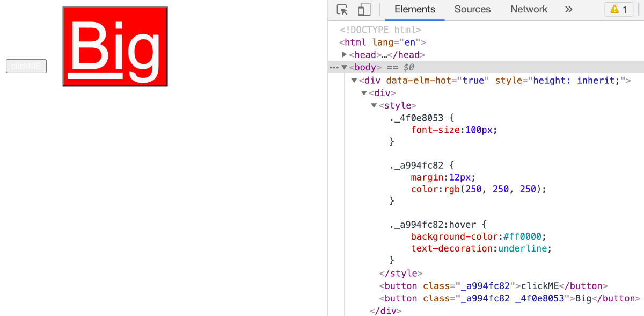The height and width of the screenshot is (316, 644).
Task: Click the big red Big button
Action: (x=115, y=46)
